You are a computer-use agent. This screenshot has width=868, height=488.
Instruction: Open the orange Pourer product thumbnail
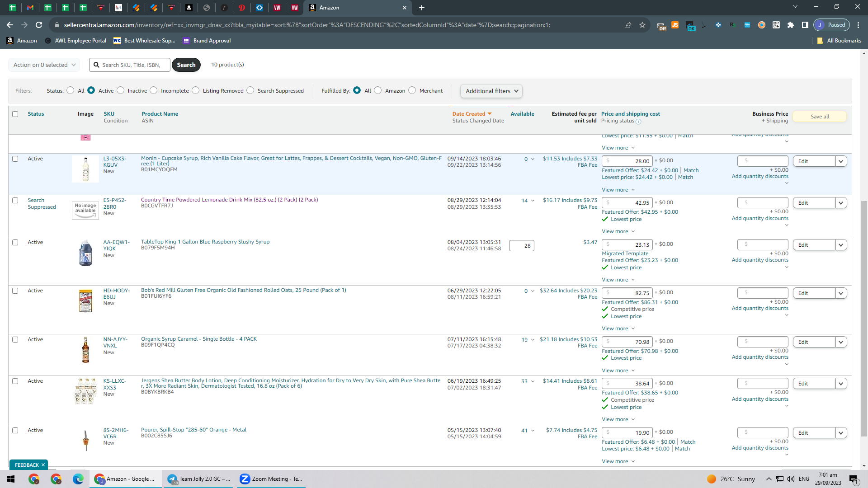(x=85, y=440)
